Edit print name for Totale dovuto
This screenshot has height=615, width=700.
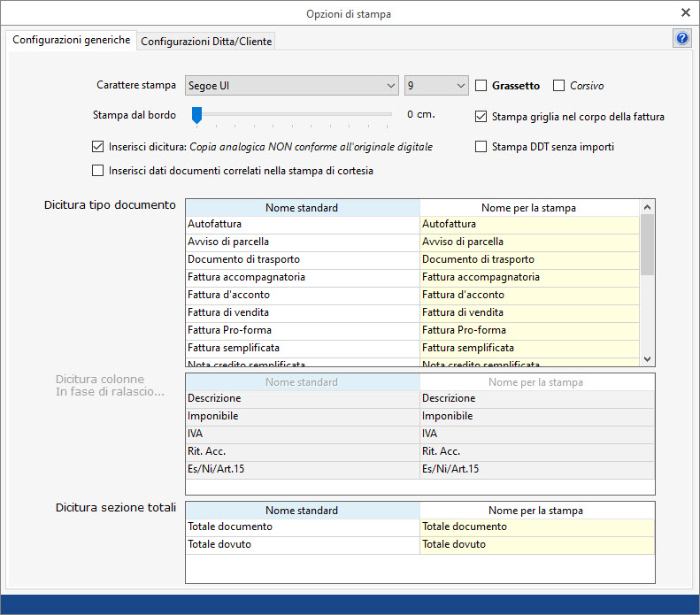(x=537, y=544)
